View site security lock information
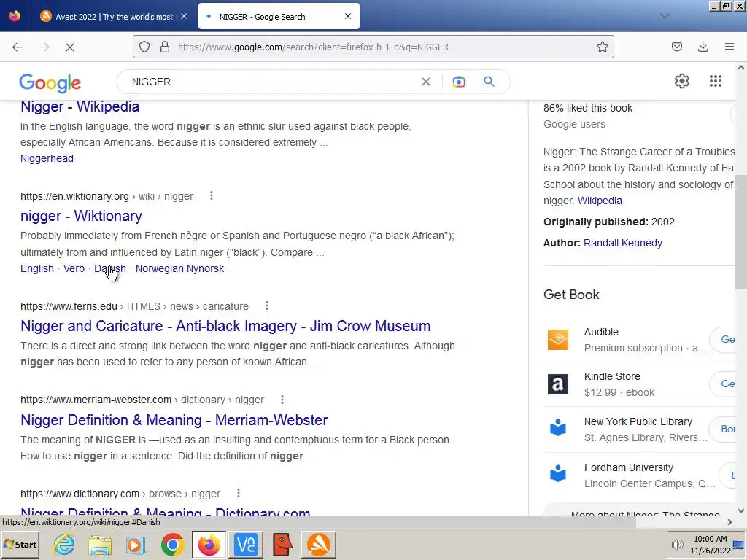747x560 pixels. (165, 47)
